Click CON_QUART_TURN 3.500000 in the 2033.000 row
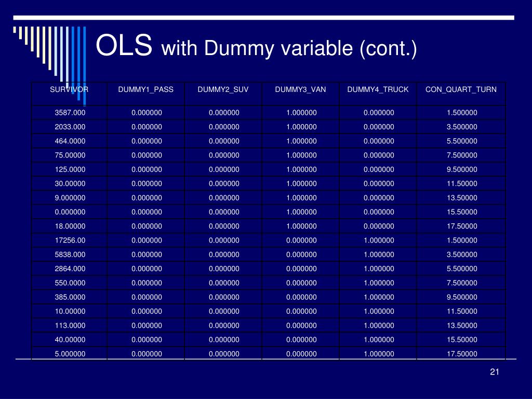 462,127
